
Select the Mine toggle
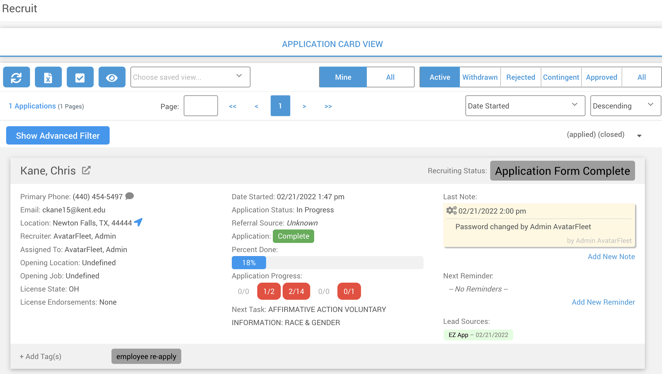pos(343,77)
